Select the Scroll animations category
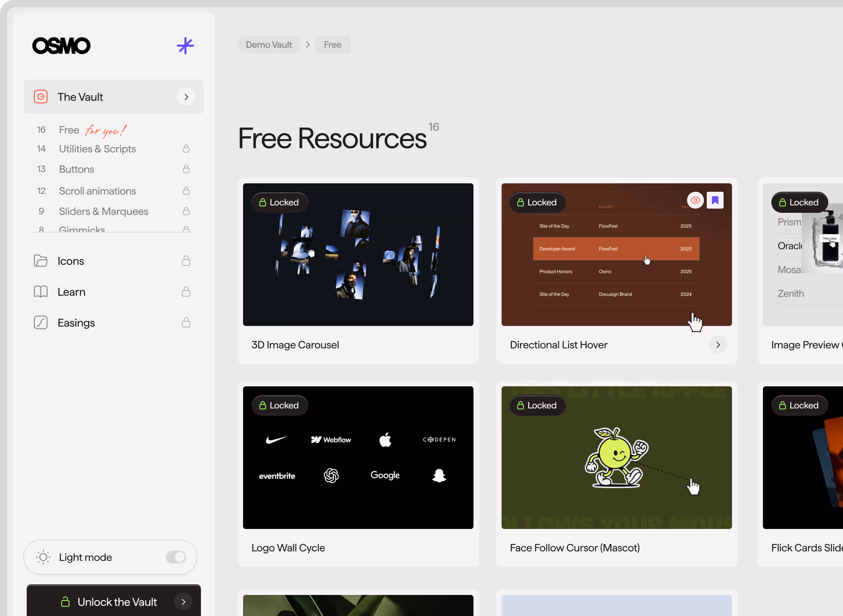 [97, 191]
